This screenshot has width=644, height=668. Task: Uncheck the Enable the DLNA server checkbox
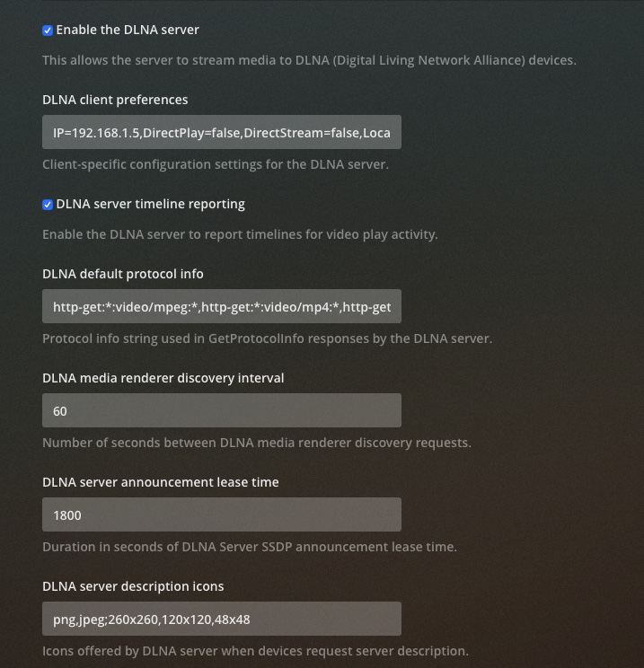[48, 31]
